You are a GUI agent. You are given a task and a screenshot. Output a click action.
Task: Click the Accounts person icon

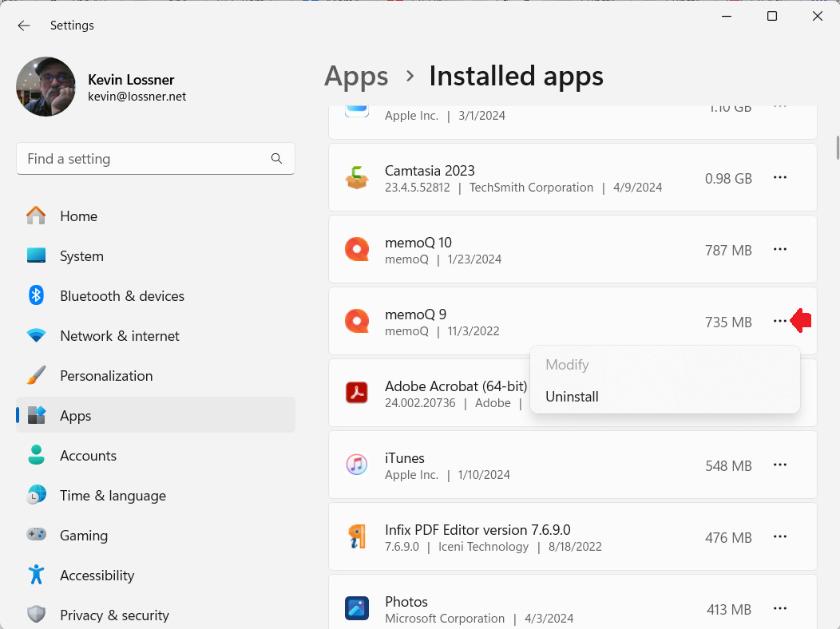(36, 455)
